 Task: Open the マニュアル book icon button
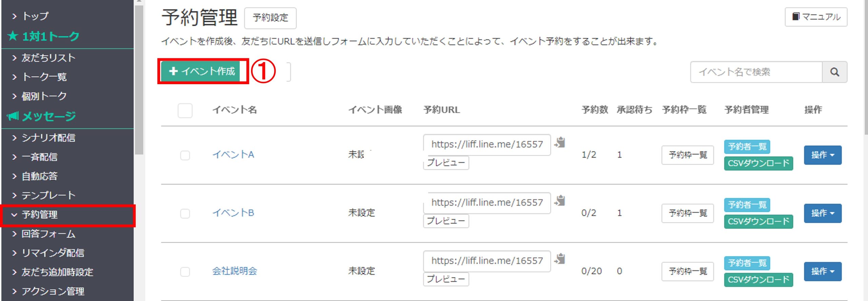tap(816, 17)
